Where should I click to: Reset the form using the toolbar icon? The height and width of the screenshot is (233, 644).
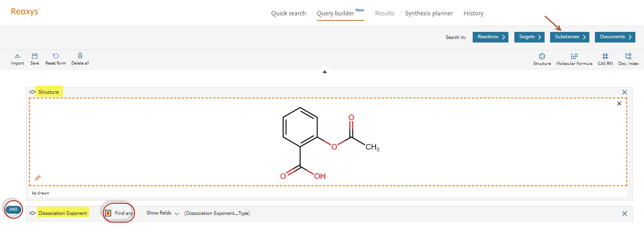(55, 56)
